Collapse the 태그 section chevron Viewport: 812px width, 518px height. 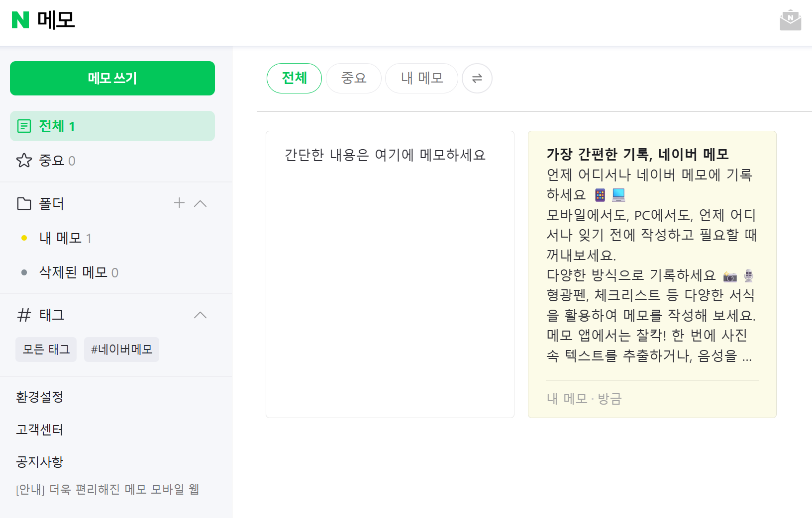point(200,315)
